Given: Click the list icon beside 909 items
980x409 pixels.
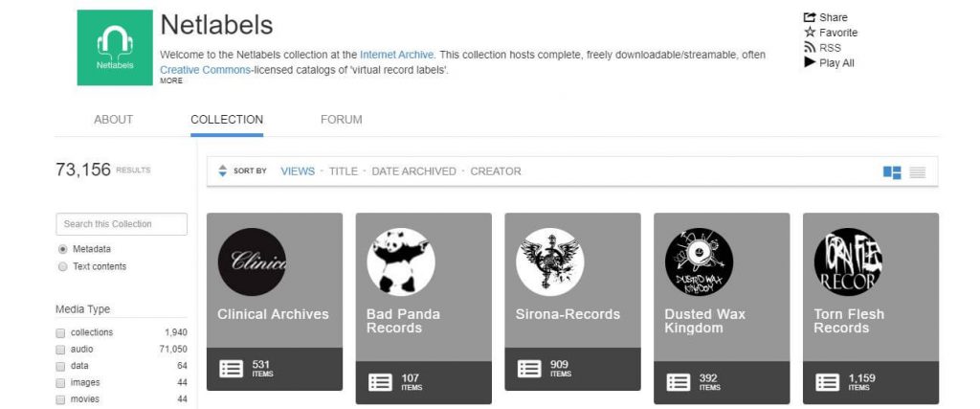Looking at the screenshot, I should point(529,369).
